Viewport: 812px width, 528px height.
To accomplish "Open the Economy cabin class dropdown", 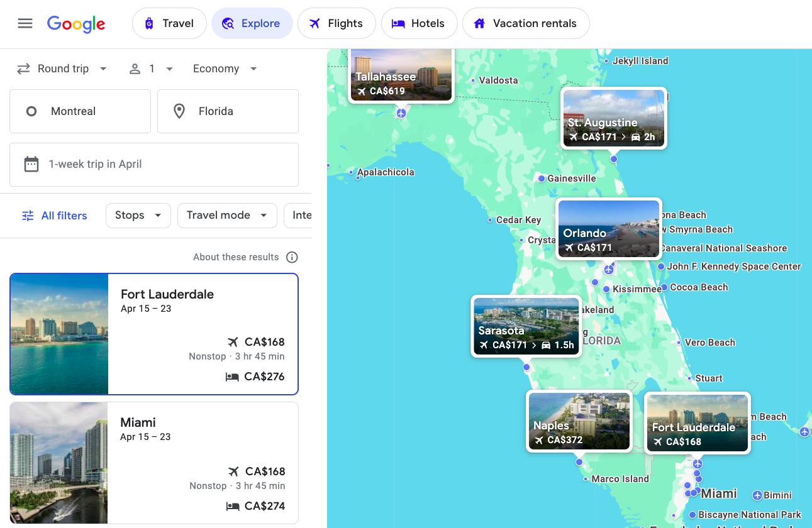I will click(225, 69).
